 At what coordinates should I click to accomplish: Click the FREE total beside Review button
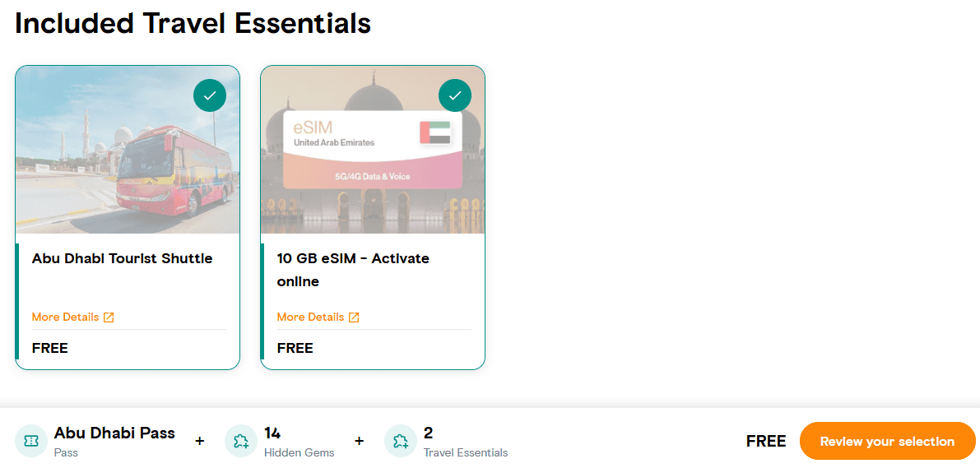(x=765, y=442)
